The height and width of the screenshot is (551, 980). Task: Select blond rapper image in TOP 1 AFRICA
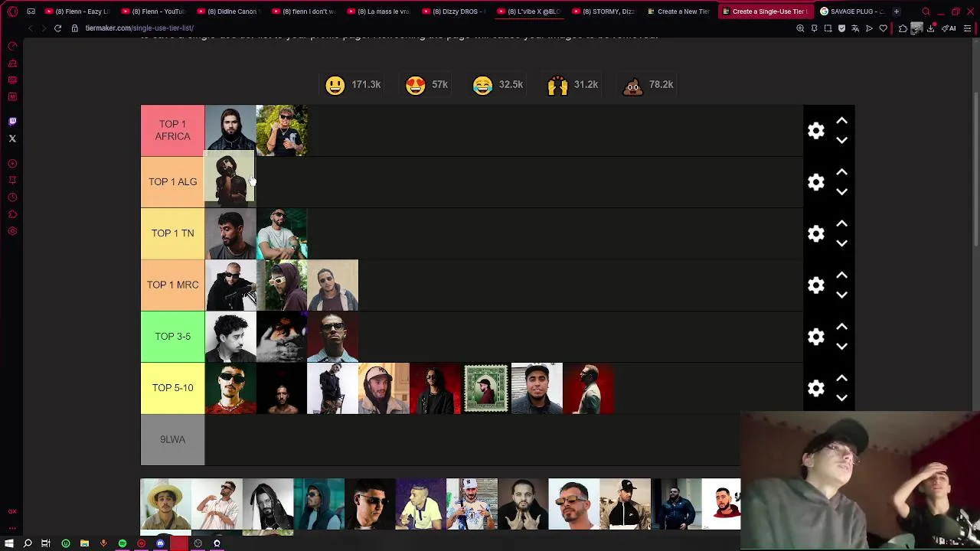[x=282, y=130]
